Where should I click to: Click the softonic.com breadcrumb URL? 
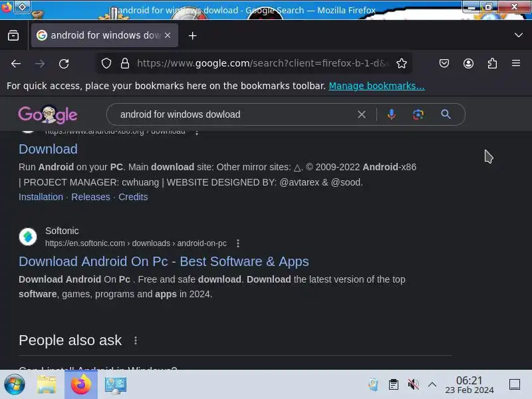136,243
